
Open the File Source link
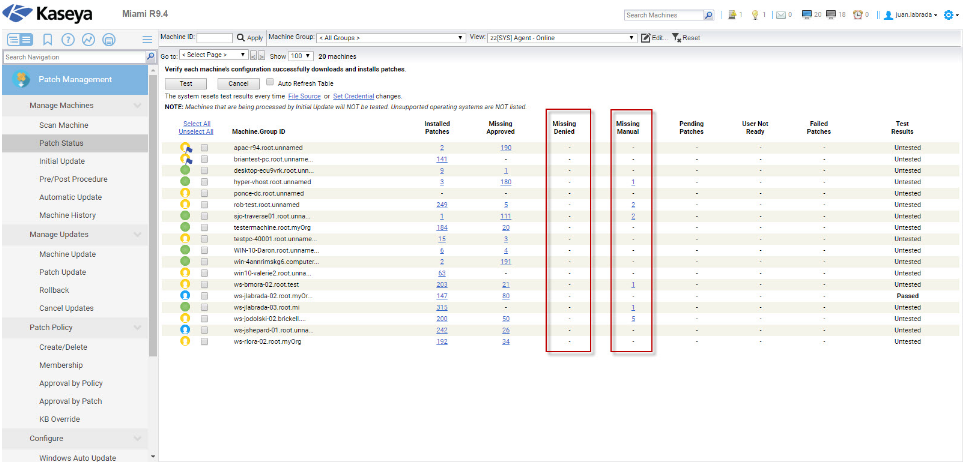304,96
